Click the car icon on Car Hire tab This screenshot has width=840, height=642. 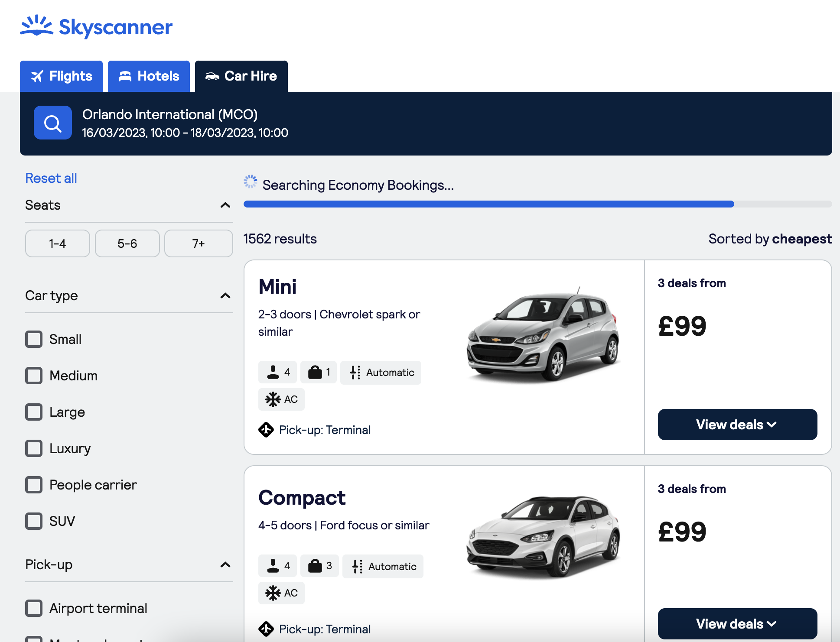coord(212,76)
